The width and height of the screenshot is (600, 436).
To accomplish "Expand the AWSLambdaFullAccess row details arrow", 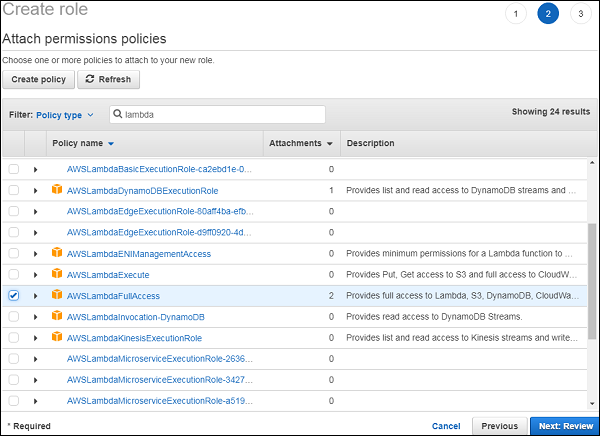I will point(35,296).
